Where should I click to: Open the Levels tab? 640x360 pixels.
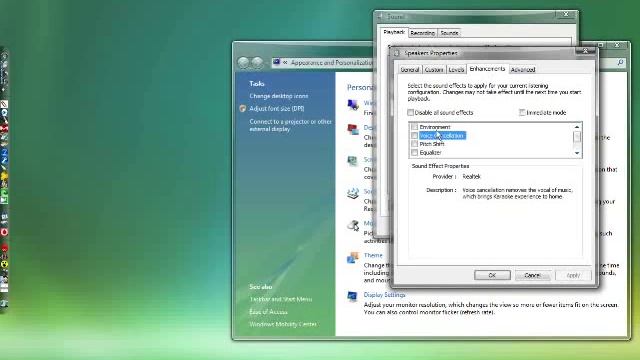[456, 70]
